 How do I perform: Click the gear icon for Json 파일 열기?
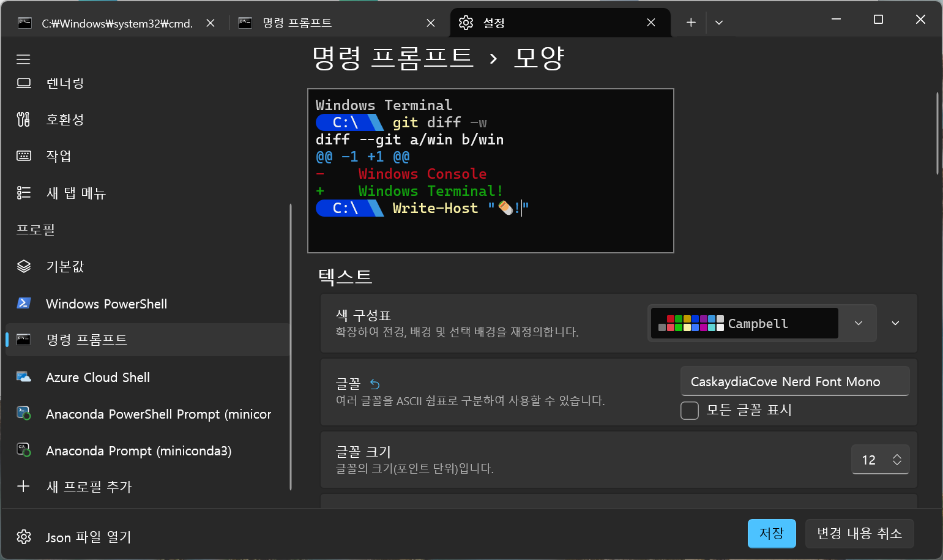tap(24, 537)
